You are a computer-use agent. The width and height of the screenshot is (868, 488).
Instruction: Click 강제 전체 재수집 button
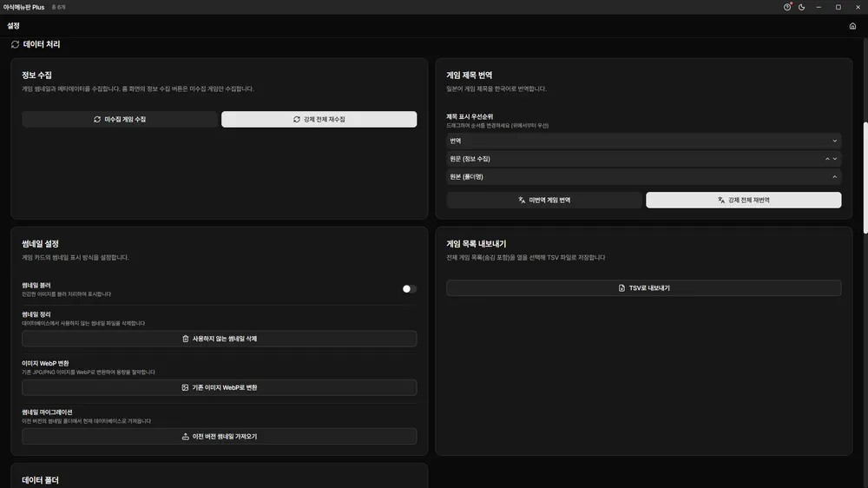319,119
